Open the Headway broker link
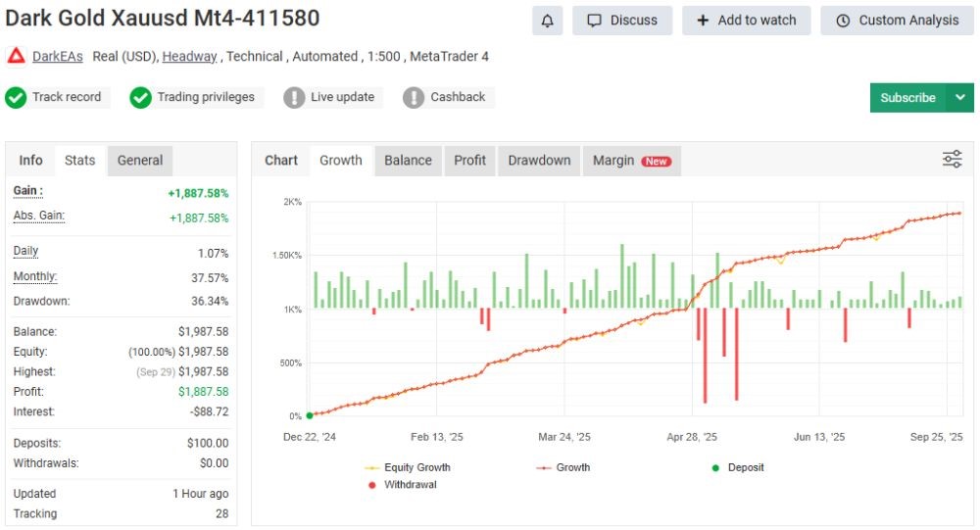The height and width of the screenshot is (530, 980). 189,57
